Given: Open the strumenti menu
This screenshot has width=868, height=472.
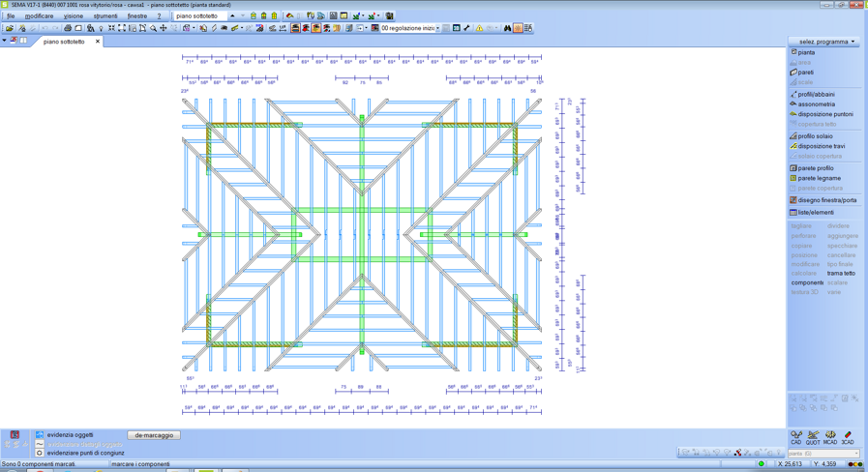Looking at the screenshot, I should point(105,16).
